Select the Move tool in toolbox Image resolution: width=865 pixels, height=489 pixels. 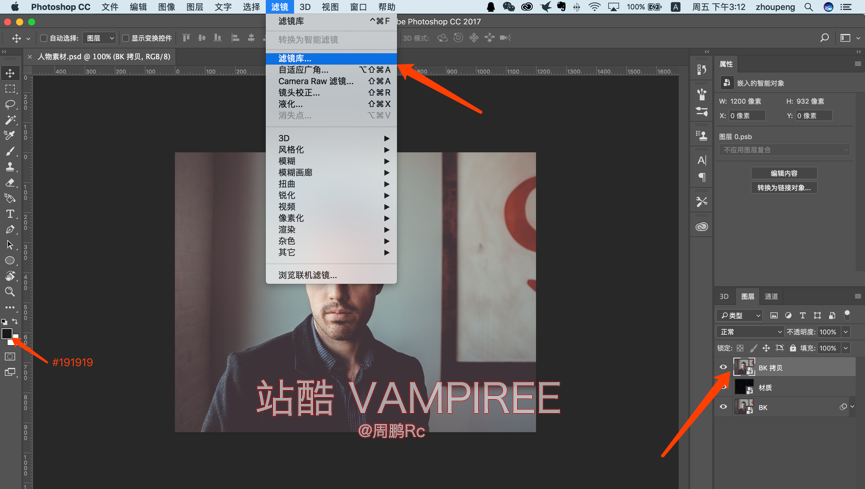[x=10, y=73]
